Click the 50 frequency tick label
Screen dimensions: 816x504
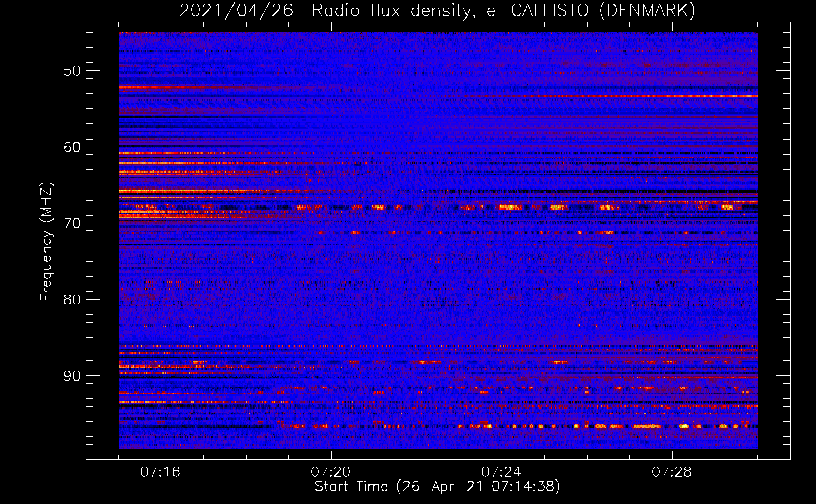72,70
